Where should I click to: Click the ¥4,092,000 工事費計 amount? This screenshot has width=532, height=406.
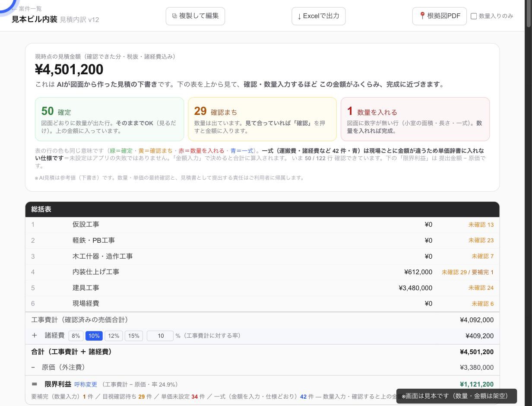(477, 320)
